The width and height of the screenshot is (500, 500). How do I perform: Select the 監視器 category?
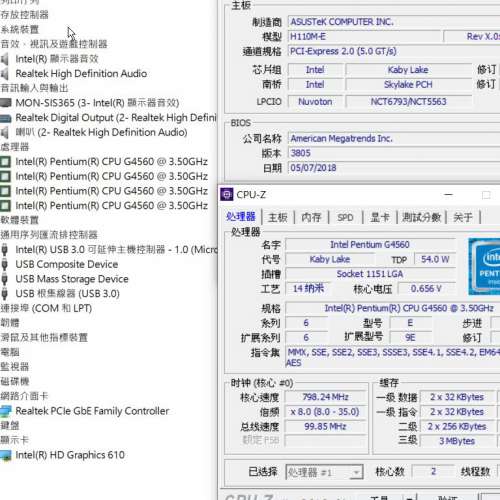pos(15,367)
